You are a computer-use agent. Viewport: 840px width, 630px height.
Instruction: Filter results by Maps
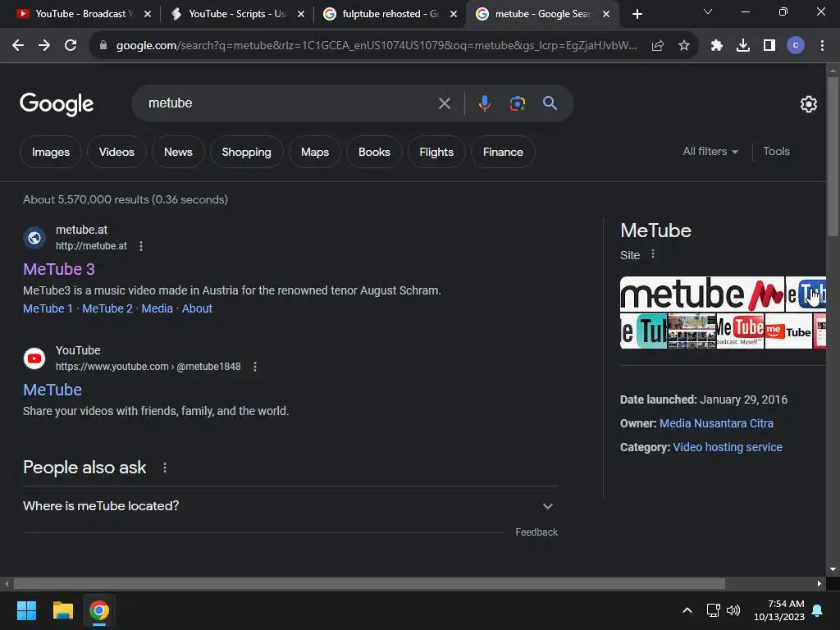click(315, 152)
